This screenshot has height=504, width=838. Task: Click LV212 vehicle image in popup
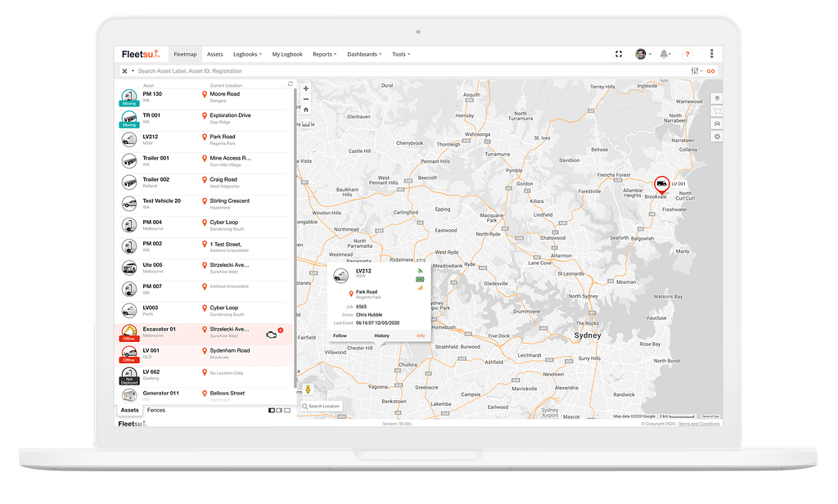[x=341, y=276]
